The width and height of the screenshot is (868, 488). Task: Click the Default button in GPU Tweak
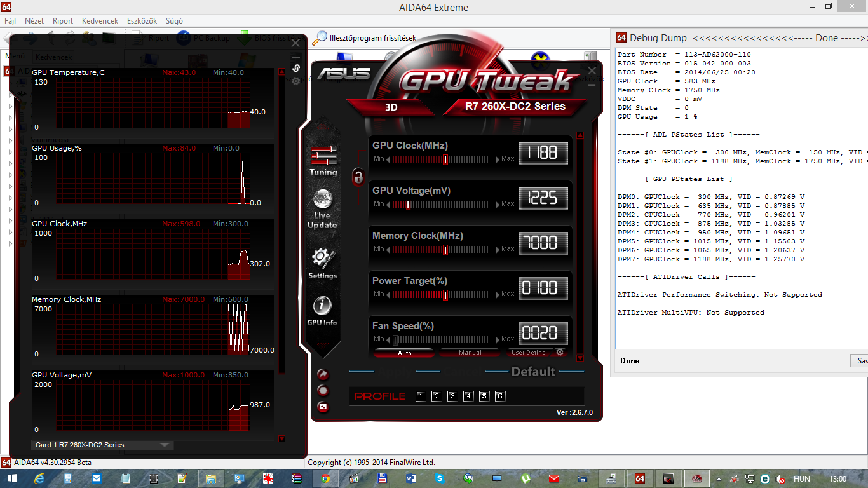533,372
